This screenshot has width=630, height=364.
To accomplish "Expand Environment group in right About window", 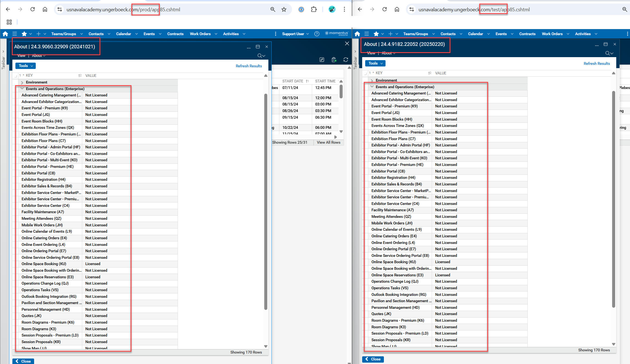I will point(372,80).
